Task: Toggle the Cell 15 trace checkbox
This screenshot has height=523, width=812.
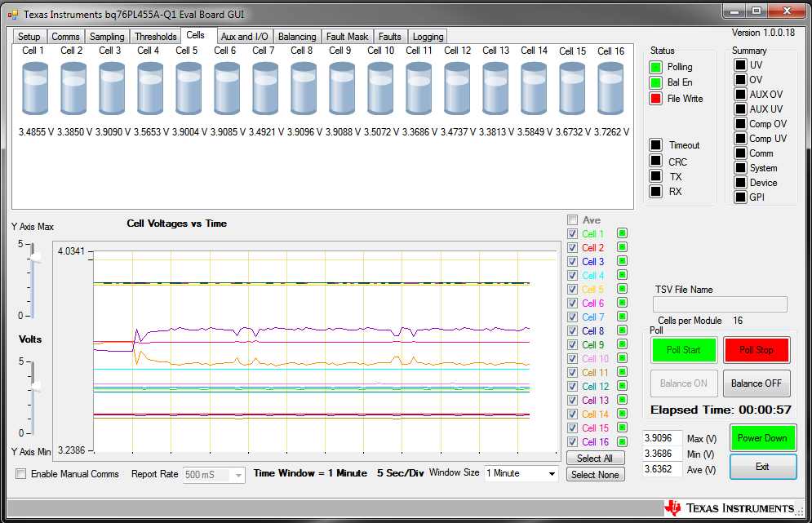Action: (x=572, y=428)
